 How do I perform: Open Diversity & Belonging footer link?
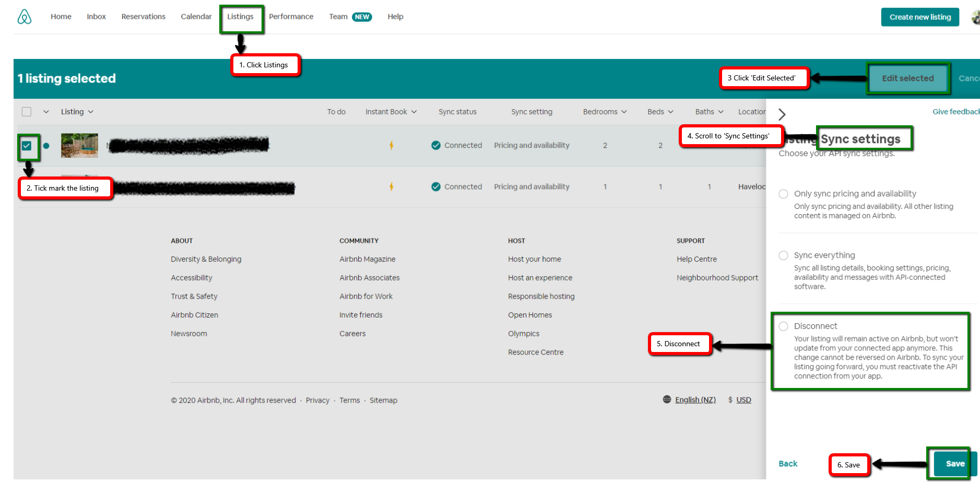206,259
